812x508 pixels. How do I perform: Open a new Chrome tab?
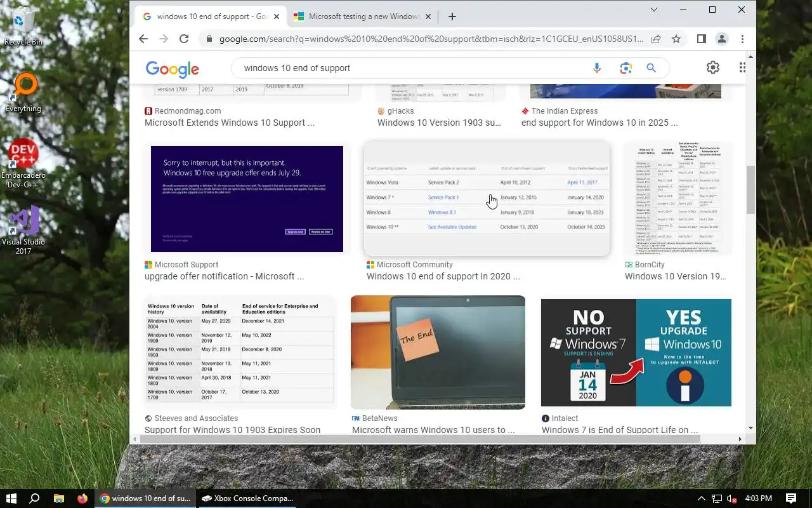452,17
